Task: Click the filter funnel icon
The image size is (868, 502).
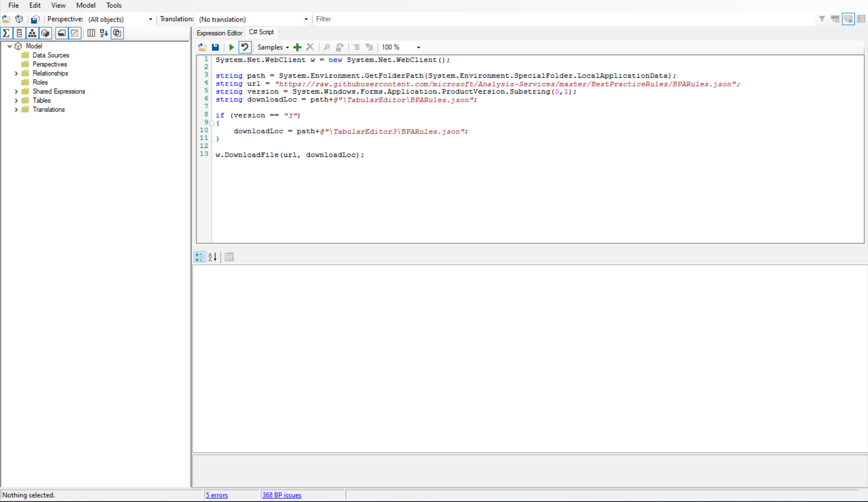Action: [822, 19]
